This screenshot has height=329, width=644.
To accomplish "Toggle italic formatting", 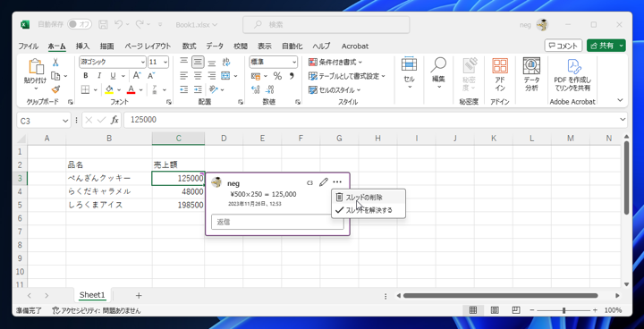I will (98, 76).
